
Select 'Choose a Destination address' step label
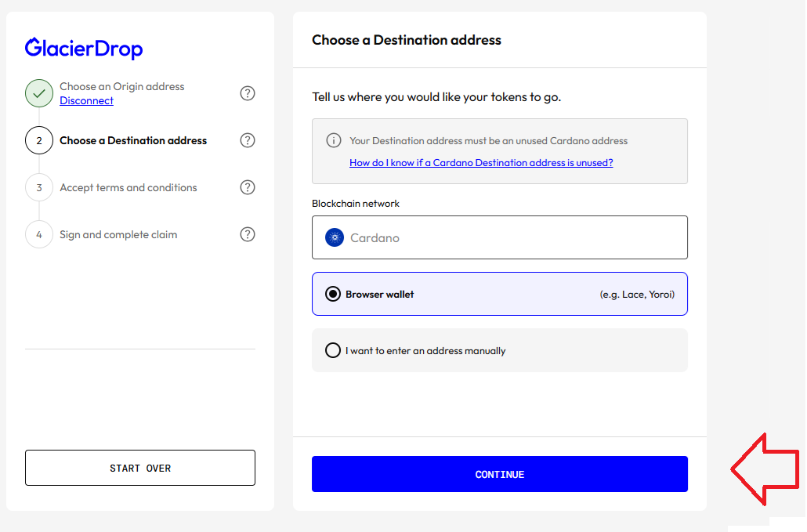tap(133, 140)
